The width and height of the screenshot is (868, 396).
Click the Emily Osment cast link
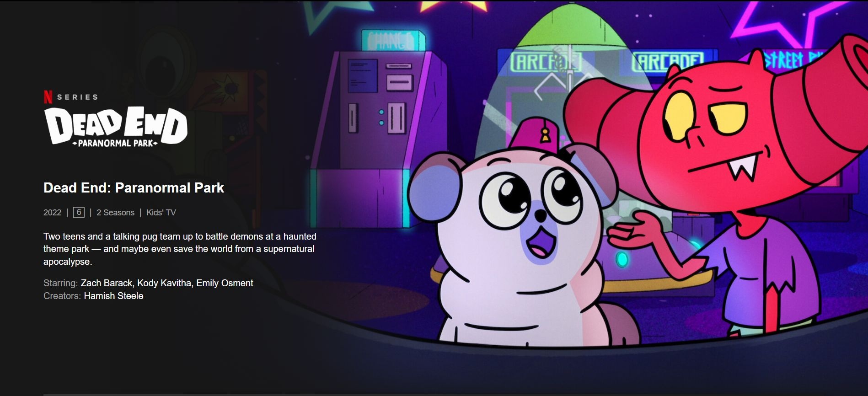click(225, 283)
